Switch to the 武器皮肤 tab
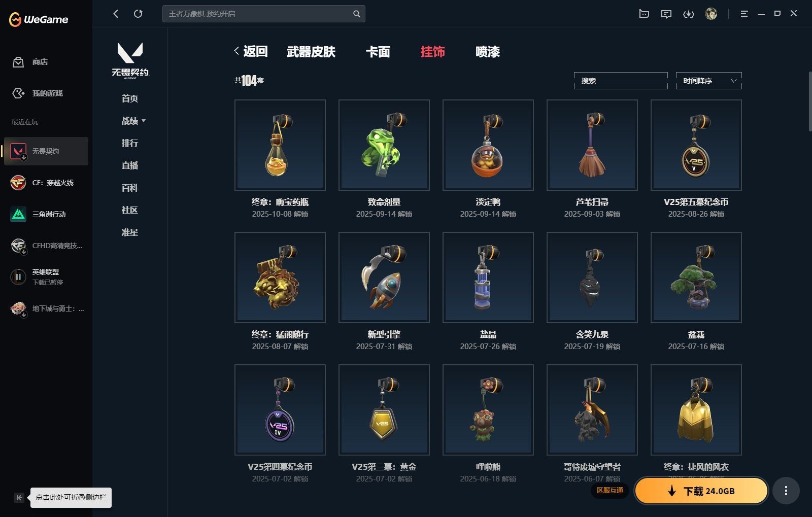Screen dimensions: 812x517 pyautogui.click(x=311, y=52)
